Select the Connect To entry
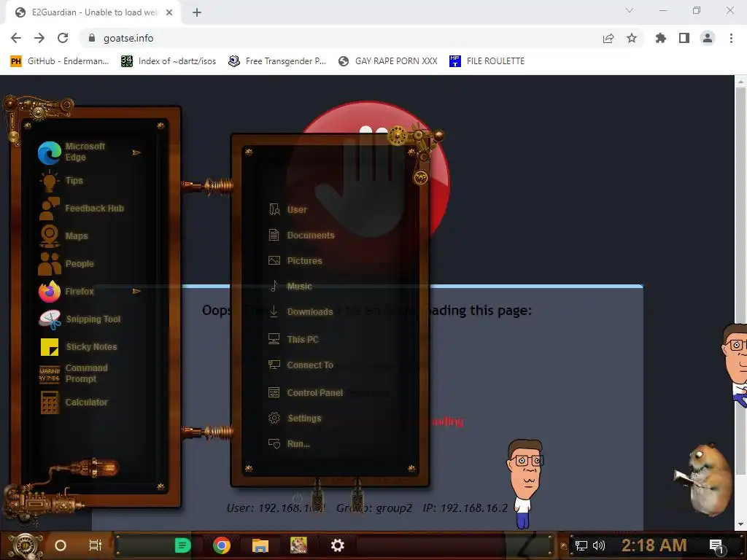This screenshot has height=560, width=747. click(301, 365)
